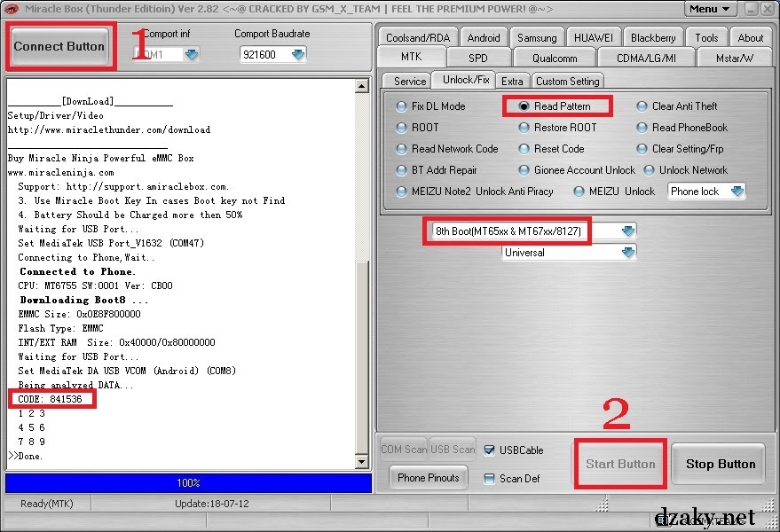
Task: Select the Reset Code radio option
Action: coord(551,149)
